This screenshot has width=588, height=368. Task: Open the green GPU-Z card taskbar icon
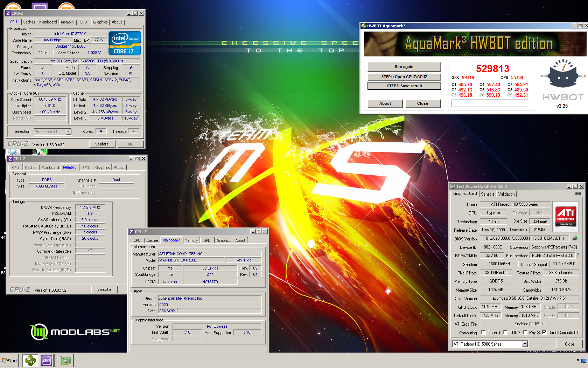tap(65, 360)
